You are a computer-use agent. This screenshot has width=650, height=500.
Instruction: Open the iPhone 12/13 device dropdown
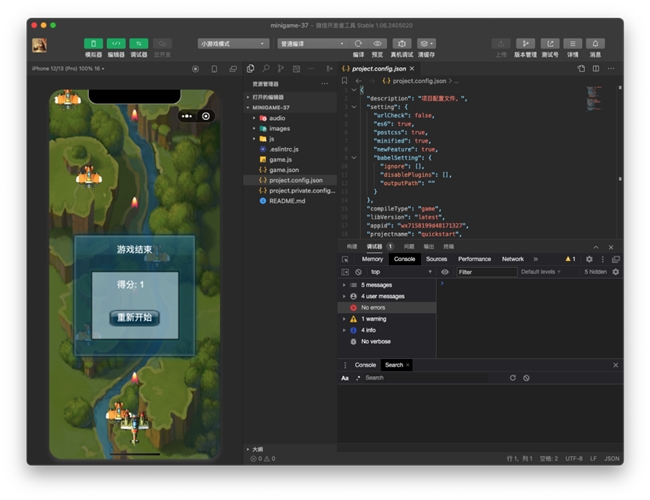pyautogui.click(x=68, y=68)
